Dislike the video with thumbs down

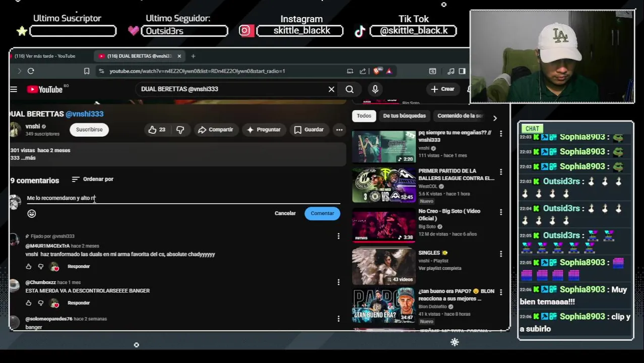(x=180, y=130)
